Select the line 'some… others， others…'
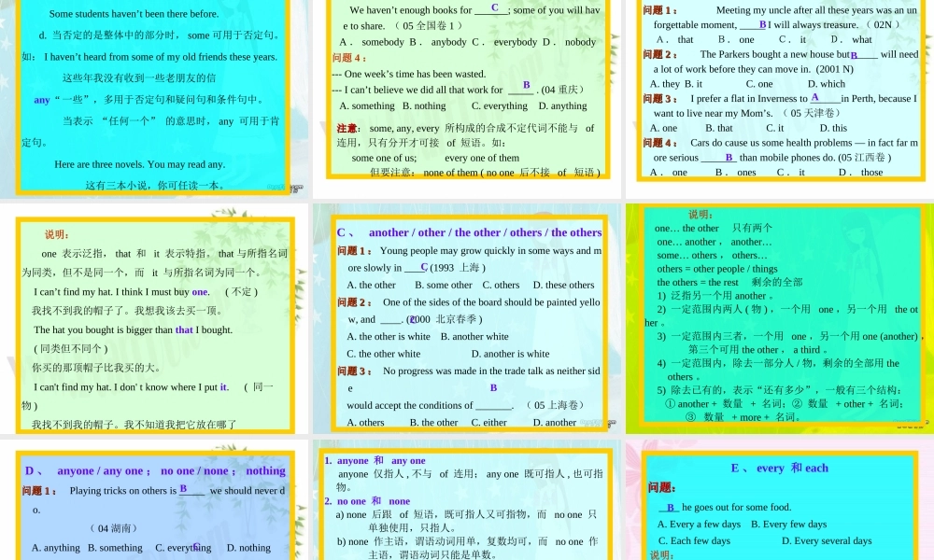 point(712,256)
